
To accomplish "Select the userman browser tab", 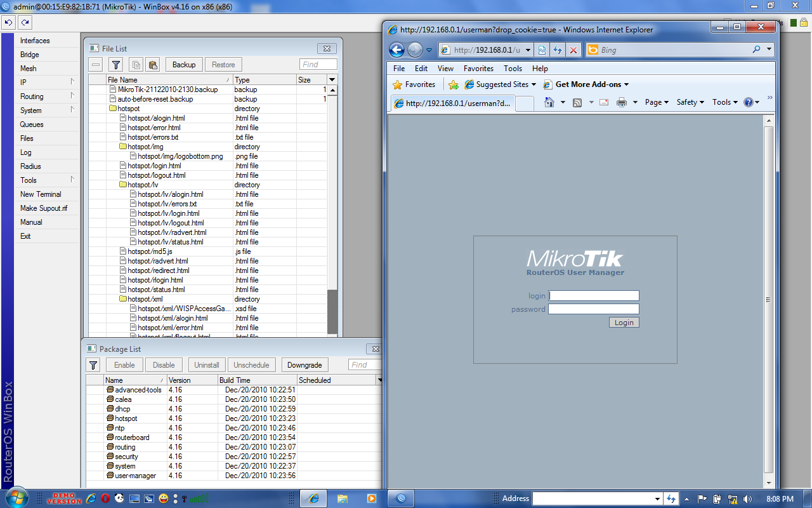I will [x=452, y=104].
